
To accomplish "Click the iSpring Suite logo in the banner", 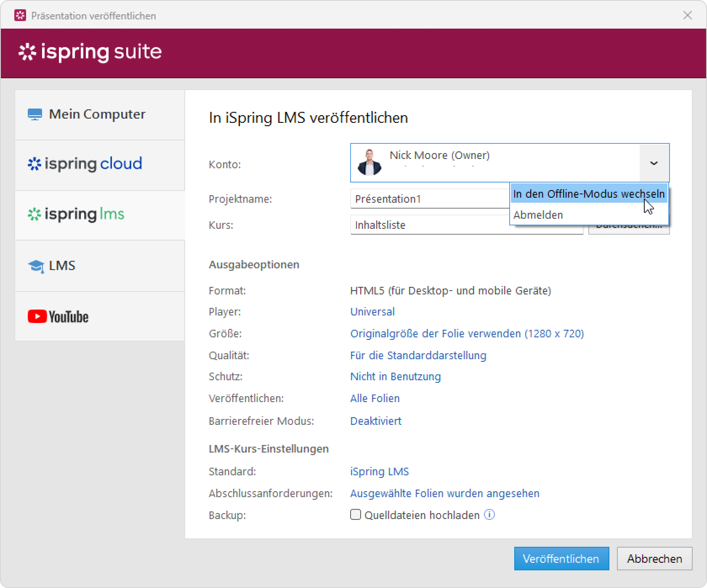I will click(x=90, y=52).
